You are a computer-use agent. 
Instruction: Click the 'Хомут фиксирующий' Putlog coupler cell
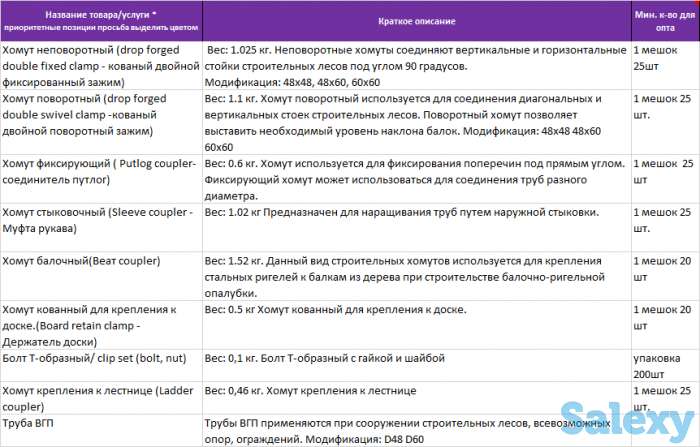click(100, 171)
